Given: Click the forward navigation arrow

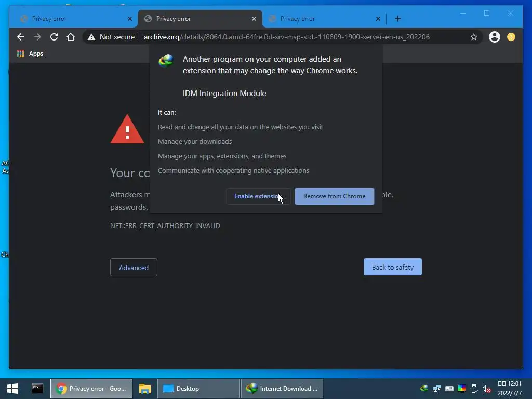Looking at the screenshot, I should [37, 37].
